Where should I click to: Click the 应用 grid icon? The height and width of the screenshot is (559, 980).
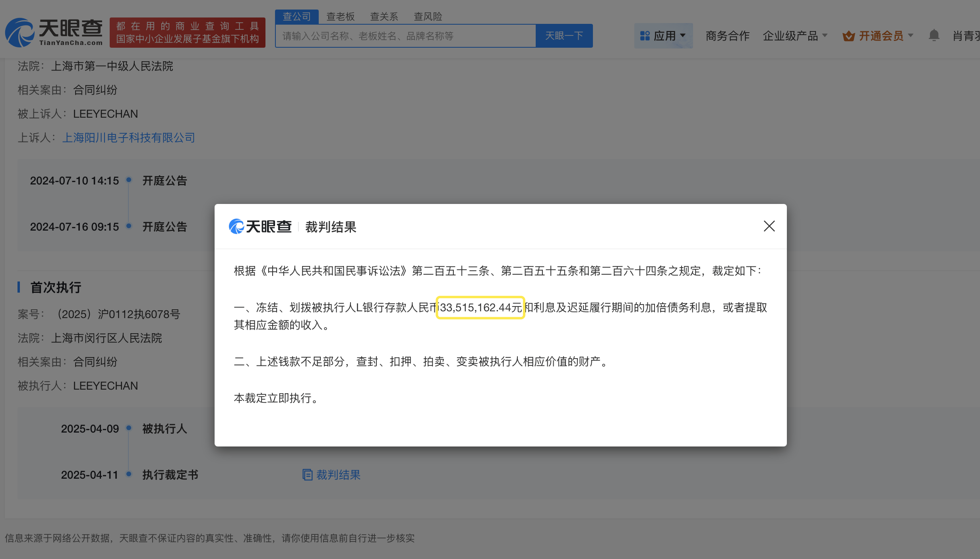pos(645,36)
